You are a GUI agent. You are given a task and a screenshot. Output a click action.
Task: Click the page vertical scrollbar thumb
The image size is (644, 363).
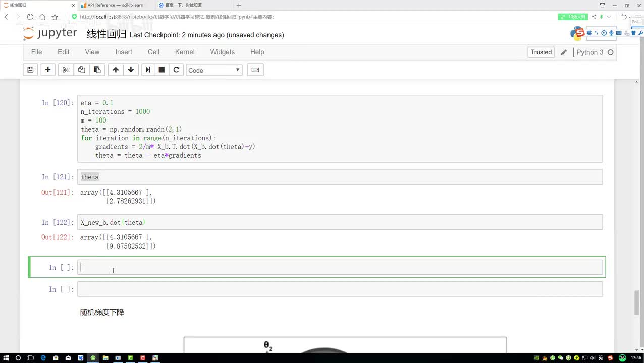(x=637, y=302)
